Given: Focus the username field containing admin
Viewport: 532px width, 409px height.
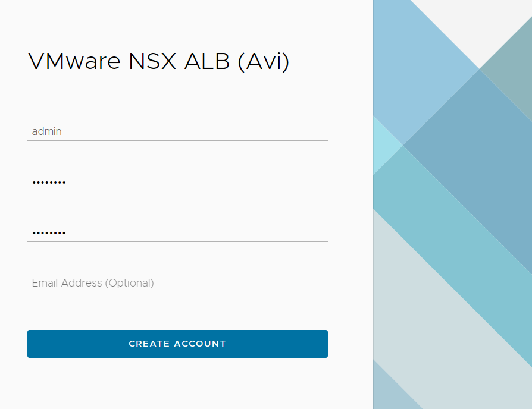Looking at the screenshot, I should point(177,131).
